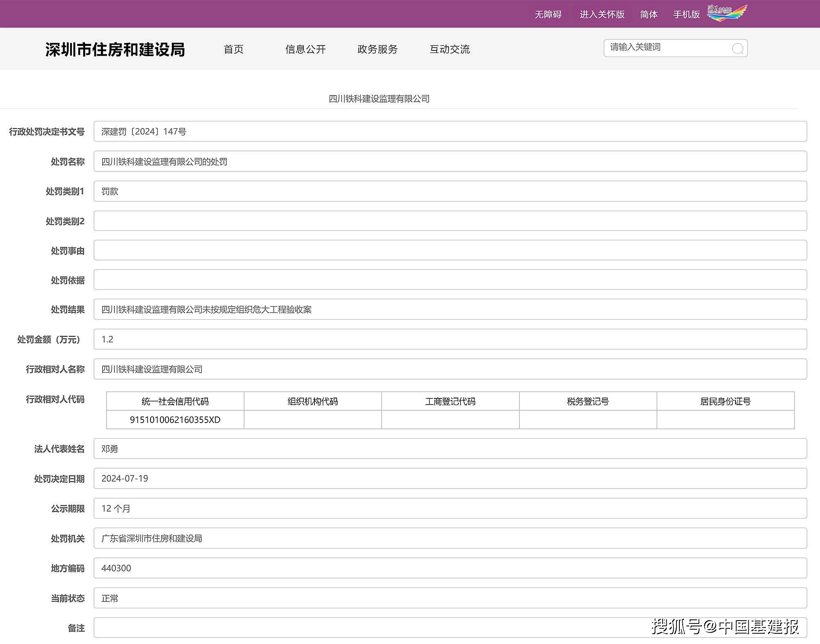Screen dimensions: 820x644
Task: Click the empty 备注 field
Action: 450,628
